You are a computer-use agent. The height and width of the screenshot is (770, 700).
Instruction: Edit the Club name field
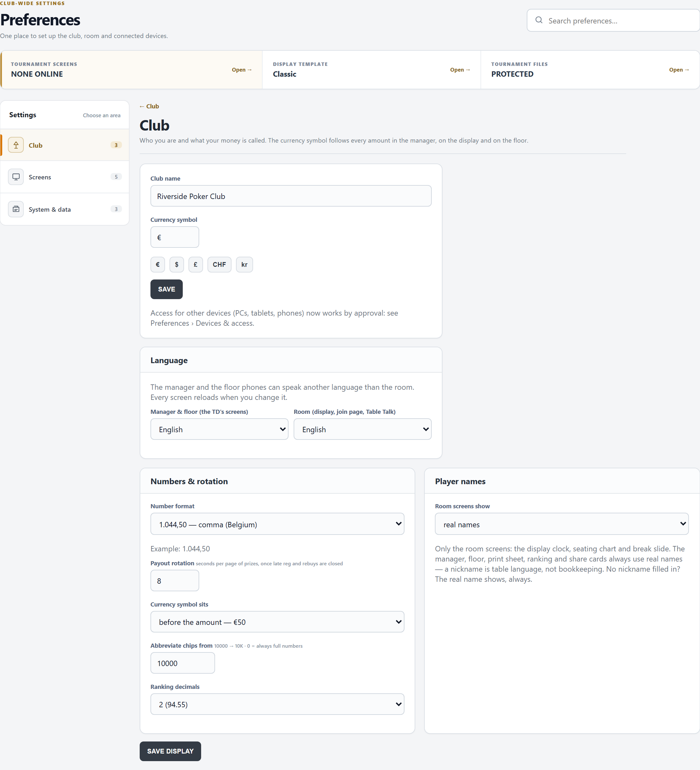[x=291, y=196]
